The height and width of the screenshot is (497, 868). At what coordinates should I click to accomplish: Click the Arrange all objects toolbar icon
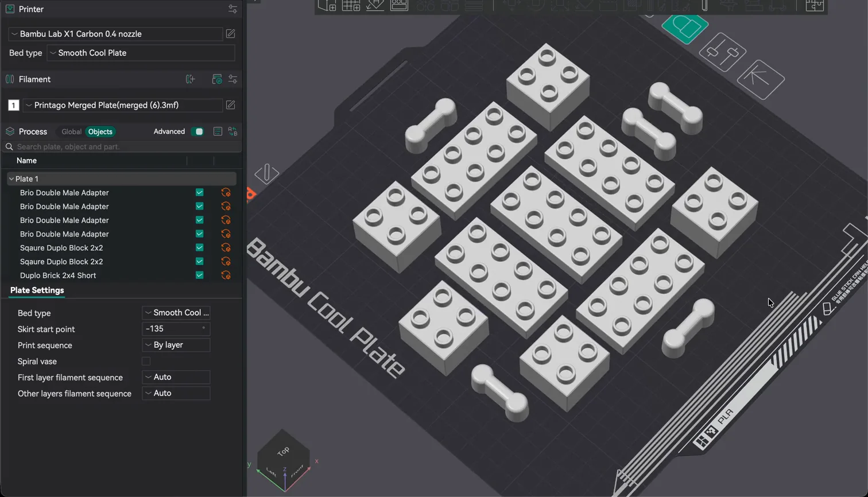pos(399,5)
